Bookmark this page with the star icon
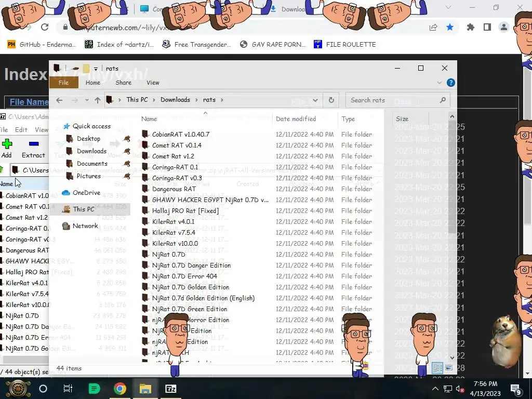 click(x=450, y=27)
